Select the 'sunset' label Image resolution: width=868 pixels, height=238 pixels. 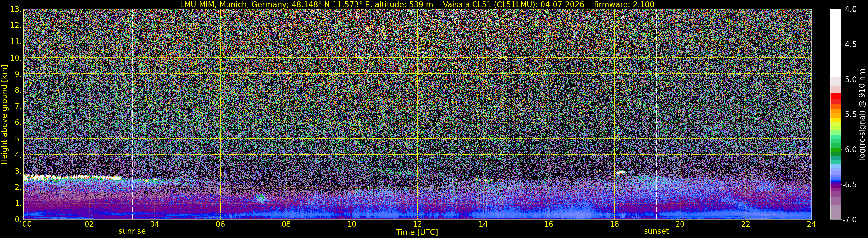click(656, 231)
